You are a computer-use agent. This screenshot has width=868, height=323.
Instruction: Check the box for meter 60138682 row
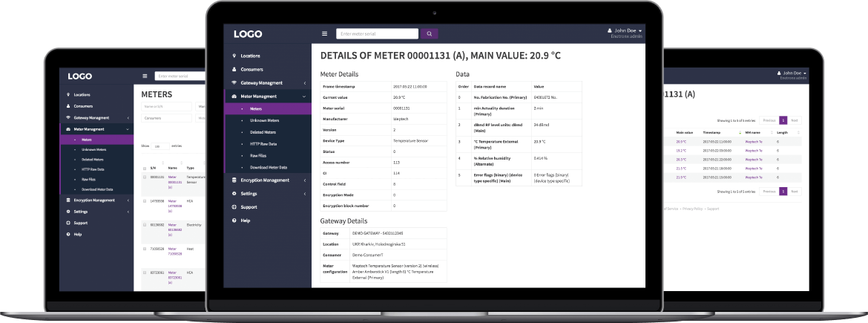tap(145, 225)
